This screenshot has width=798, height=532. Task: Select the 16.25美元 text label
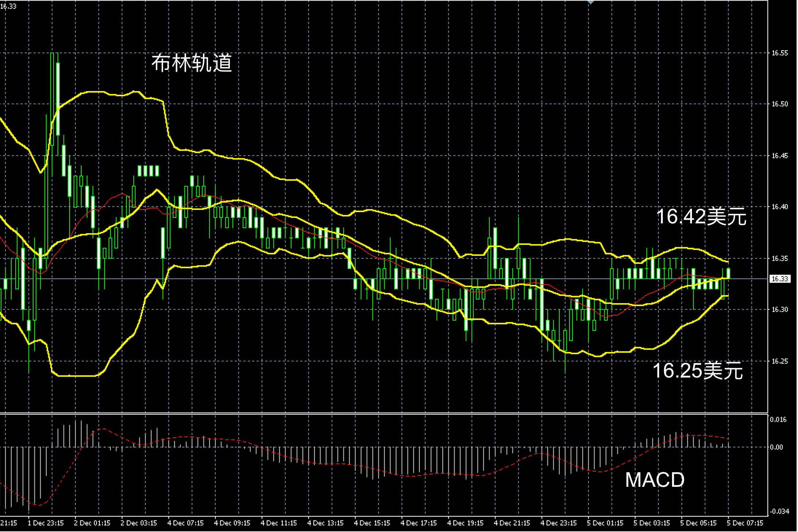(697, 371)
